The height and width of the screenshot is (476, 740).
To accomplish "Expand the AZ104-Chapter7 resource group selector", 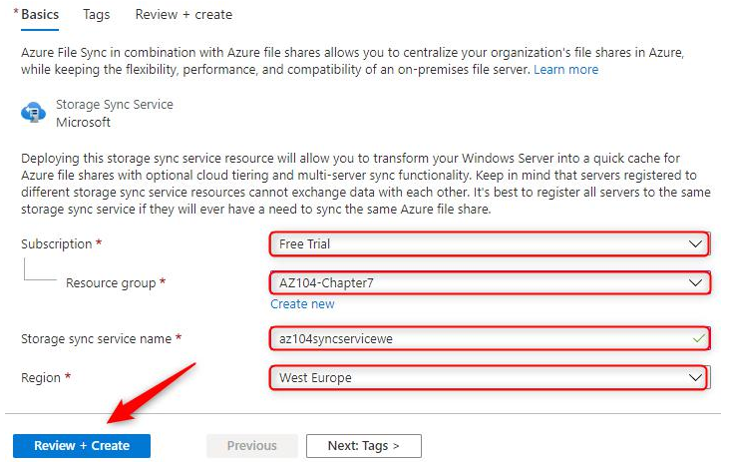I will click(489, 283).
